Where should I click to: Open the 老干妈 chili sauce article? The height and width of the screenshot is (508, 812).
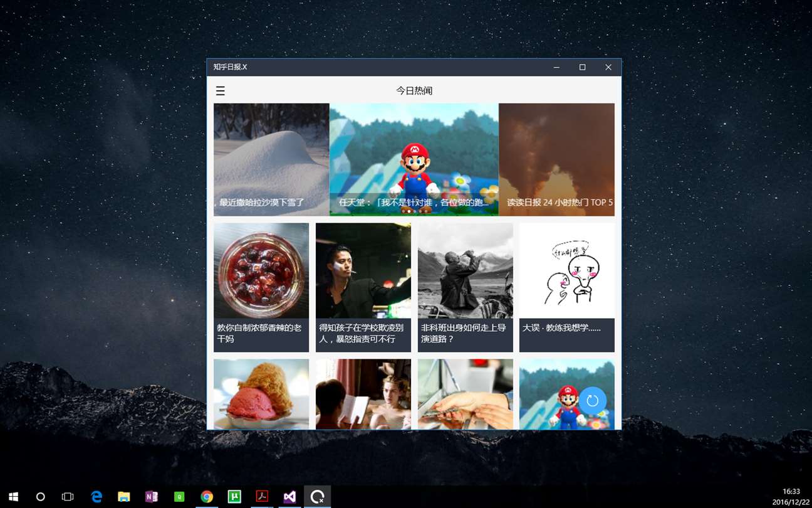tap(261, 287)
